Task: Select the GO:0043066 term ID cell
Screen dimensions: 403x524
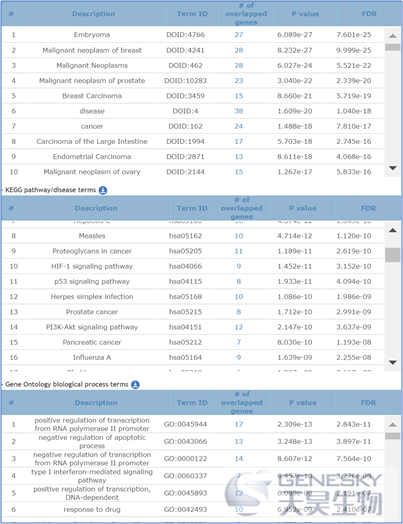Action: (185, 441)
